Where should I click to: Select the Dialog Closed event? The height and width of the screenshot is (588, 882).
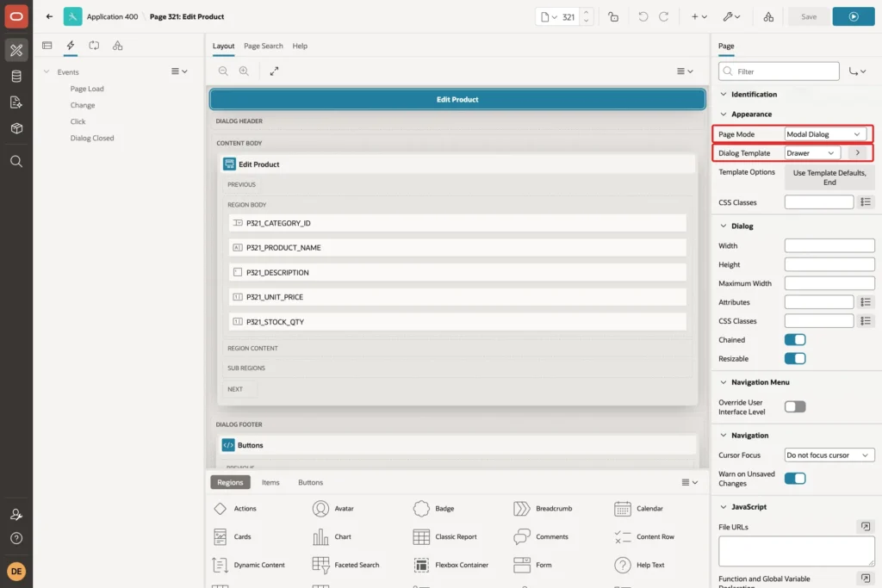point(91,138)
